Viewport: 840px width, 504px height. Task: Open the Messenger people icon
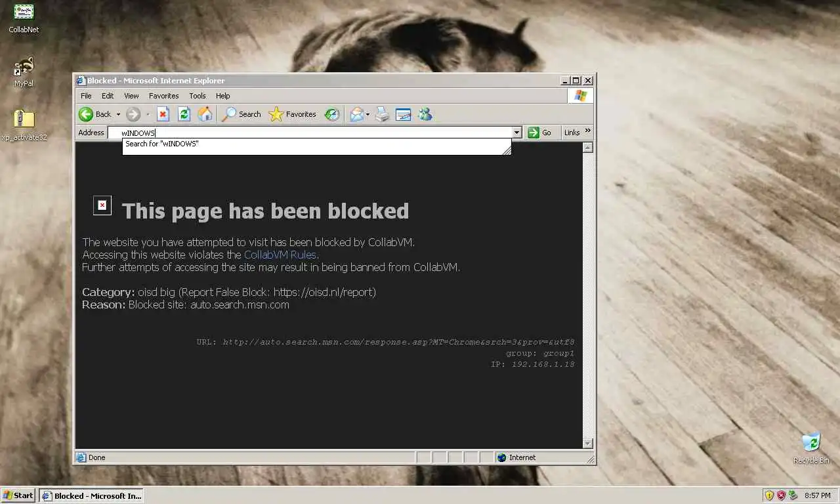tap(425, 114)
